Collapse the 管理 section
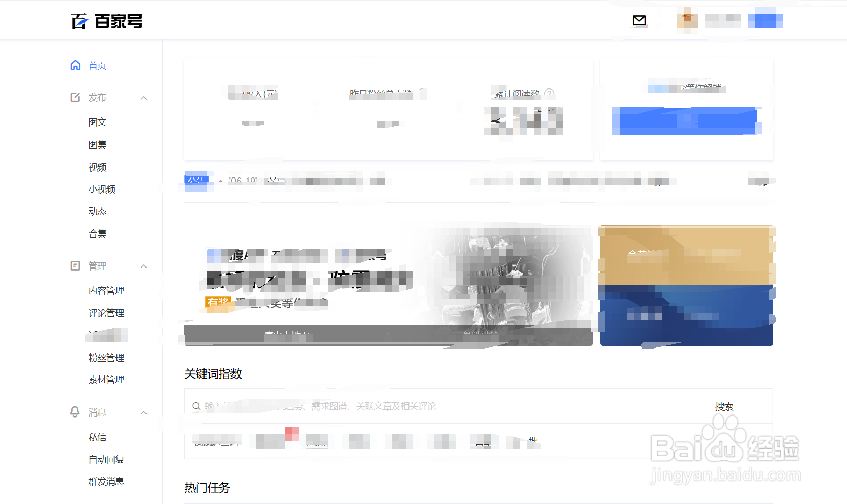Screen dimensions: 847x504 point(144,265)
